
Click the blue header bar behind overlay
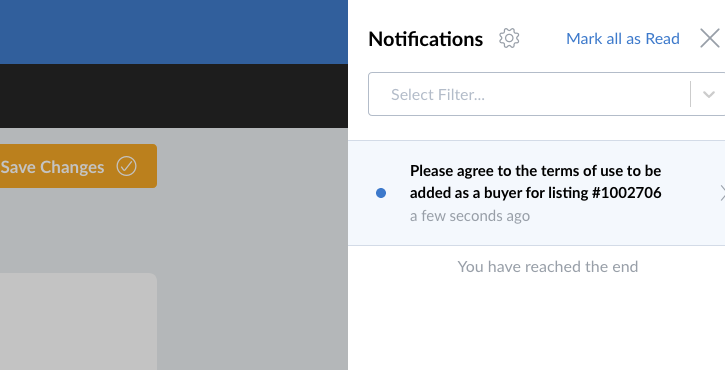point(174,32)
